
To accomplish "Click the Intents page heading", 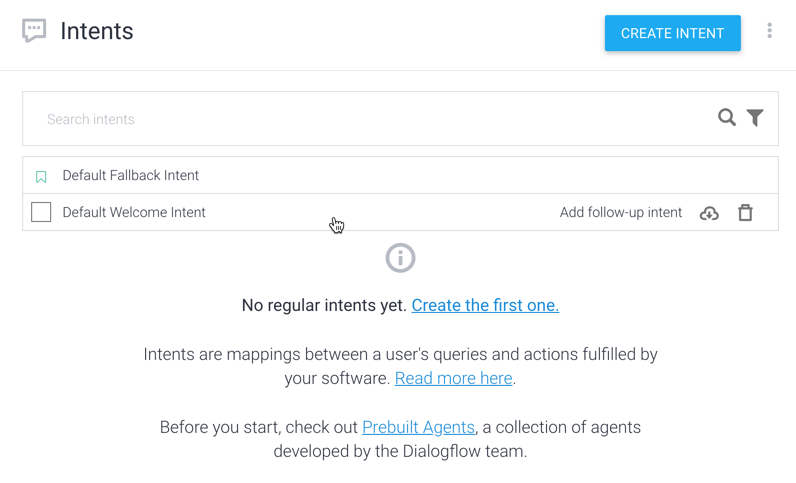I will pos(97,31).
